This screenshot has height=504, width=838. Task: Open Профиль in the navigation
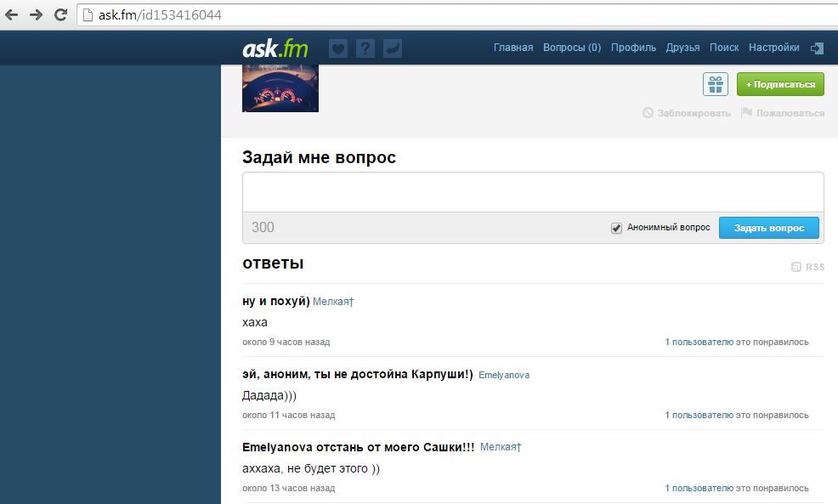tap(633, 48)
